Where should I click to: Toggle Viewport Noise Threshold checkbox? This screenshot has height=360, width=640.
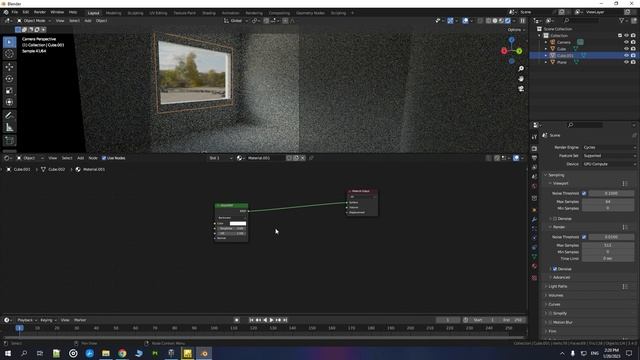tap(584, 193)
